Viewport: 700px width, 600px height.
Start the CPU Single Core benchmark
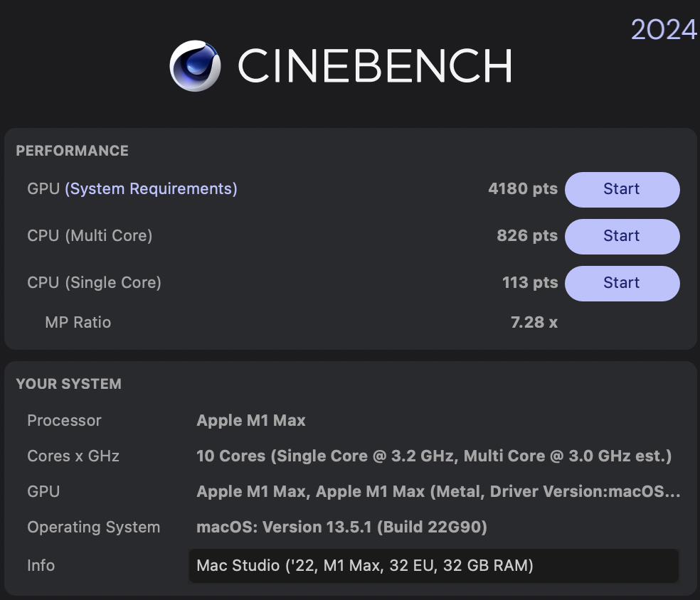click(x=622, y=283)
